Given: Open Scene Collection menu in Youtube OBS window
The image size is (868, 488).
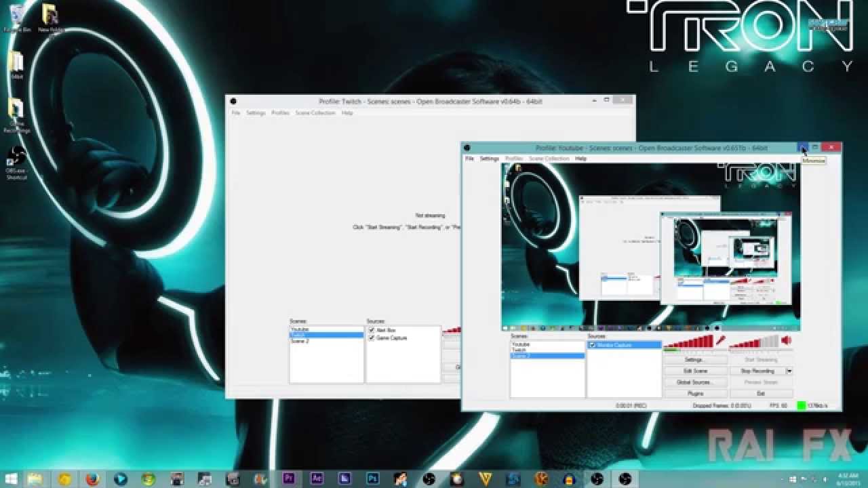Looking at the screenshot, I should (x=549, y=159).
